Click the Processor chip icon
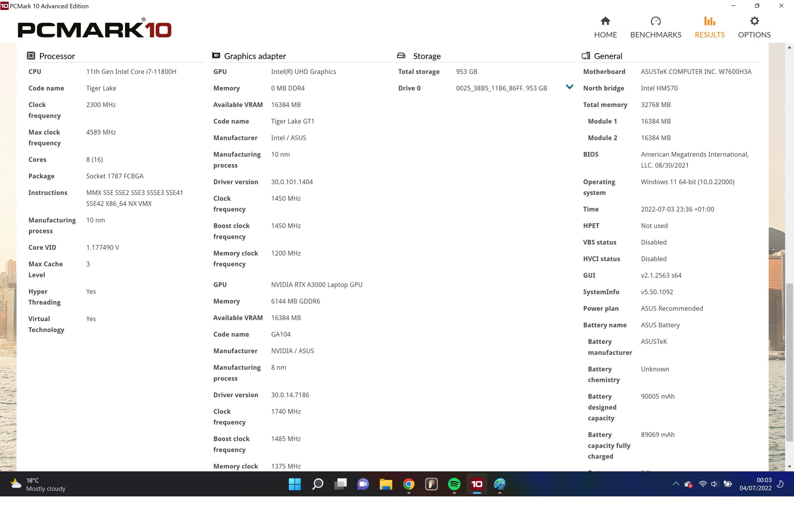794x532 pixels. pyautogui.click(x=31, y=56)
